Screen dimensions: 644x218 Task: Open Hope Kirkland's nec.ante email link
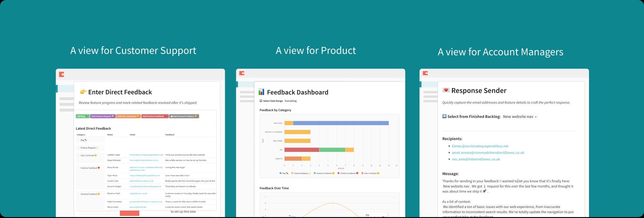point(144,160)
